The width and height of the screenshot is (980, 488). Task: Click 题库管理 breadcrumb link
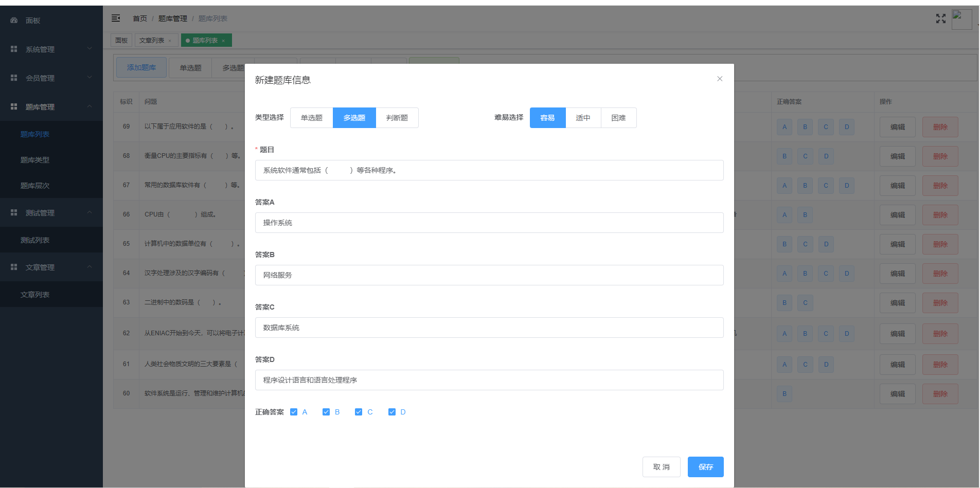pyautogui.click(x=173, y=19)
